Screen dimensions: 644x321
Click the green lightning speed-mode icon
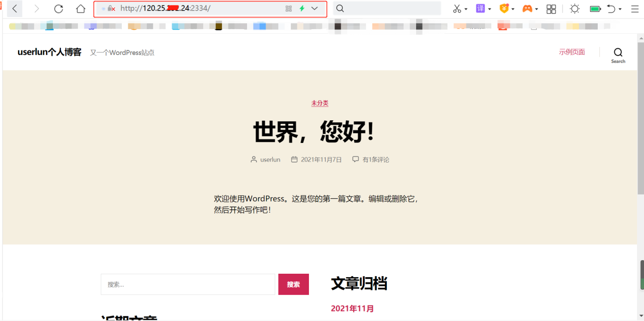point(302,9)
